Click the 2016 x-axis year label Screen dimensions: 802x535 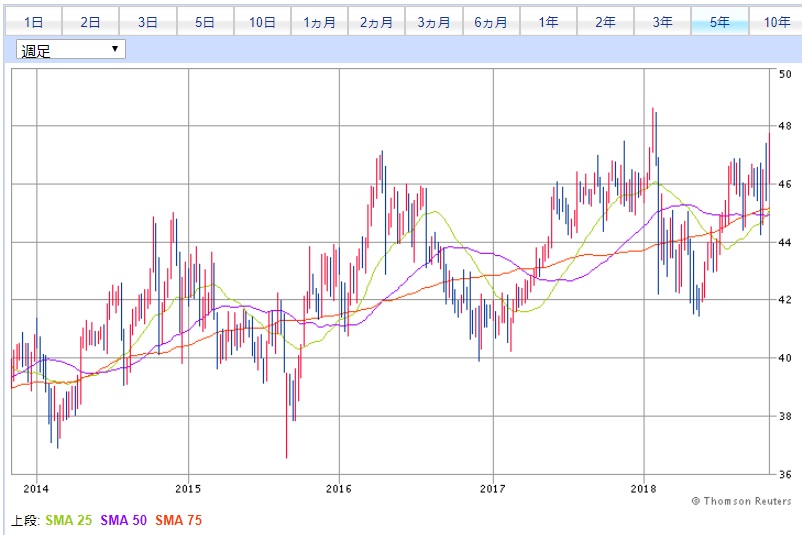tap(339, 488)
